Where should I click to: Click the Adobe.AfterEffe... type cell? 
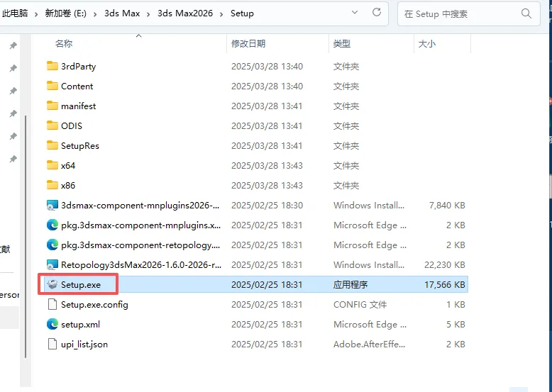[369, 345]
